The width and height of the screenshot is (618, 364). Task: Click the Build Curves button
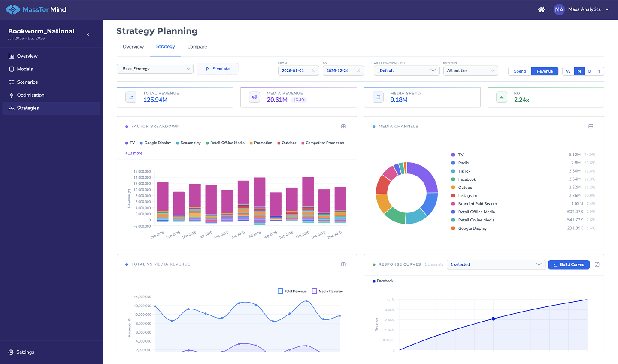point(569,265)
